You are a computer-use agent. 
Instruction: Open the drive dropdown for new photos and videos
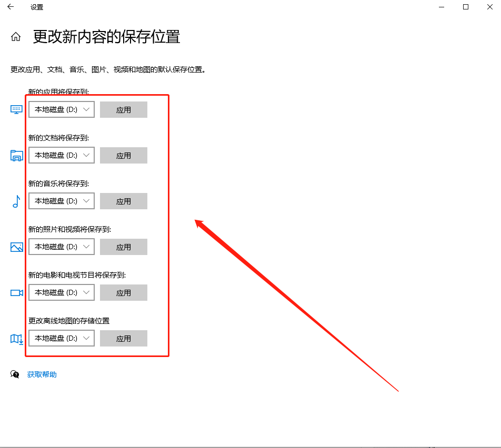61,247
